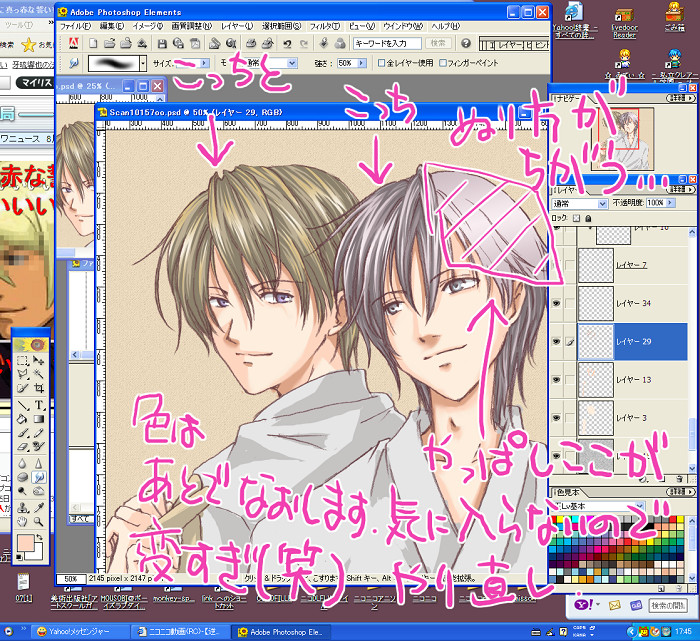This screenshot has width=700, height=641.
Task: Click the swap foreground/background colors arrow
Action: coord(39,537)
